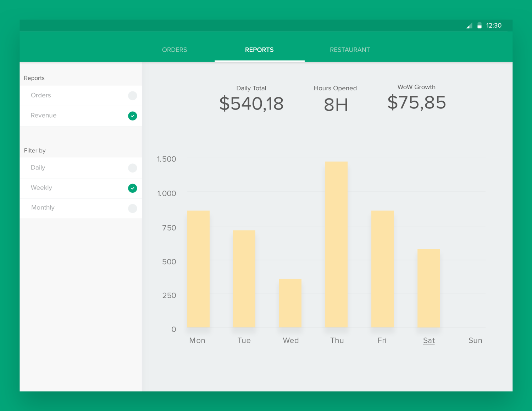The height and width of the screenshot is (411, 532).
Task: Click the Fri axis label
Action: tap(382, 340)
